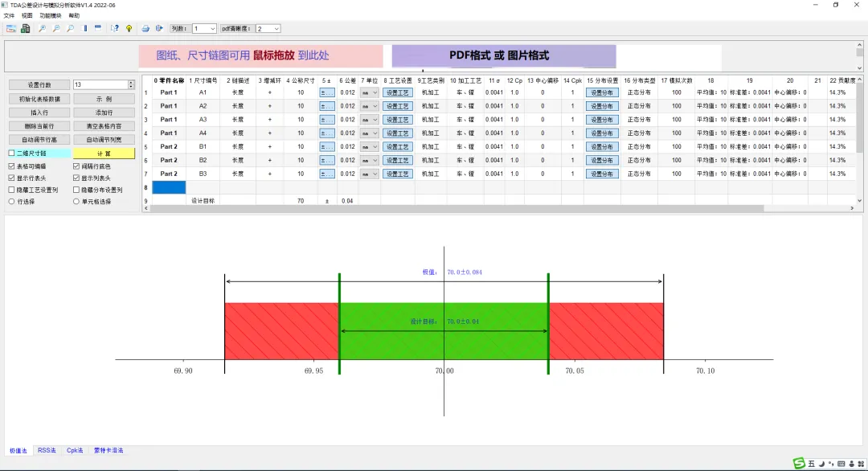Screen dimensions: 868x471
Task: Click the 初始化表格数据 button
Action: coord(39,99)
